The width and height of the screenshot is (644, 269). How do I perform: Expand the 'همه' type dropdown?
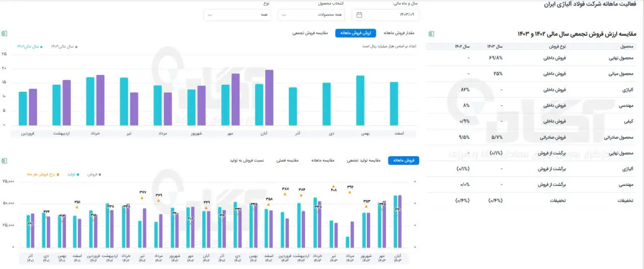coord(237,15)
